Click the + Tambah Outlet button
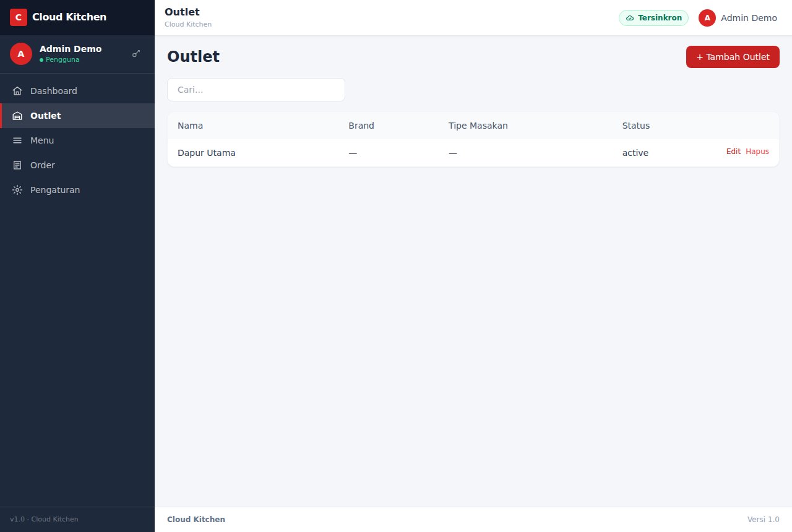792x532 pixels. 733,57
